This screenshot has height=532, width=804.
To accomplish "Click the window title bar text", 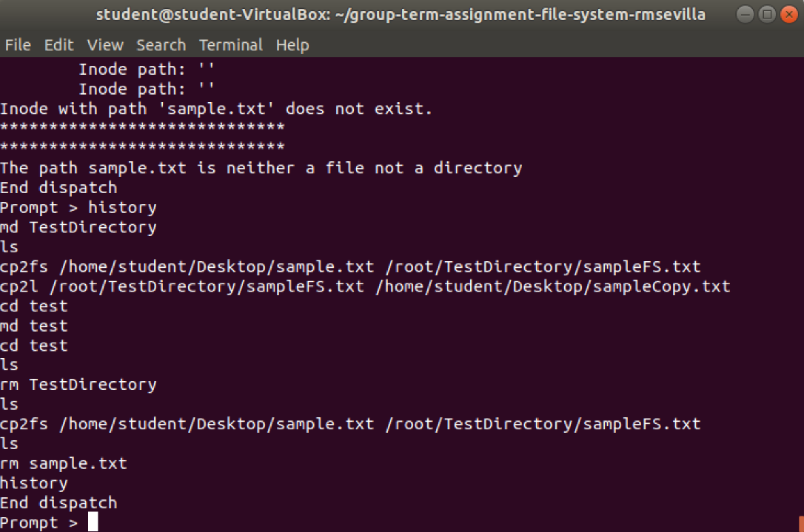I will click(x=401, y=14).
